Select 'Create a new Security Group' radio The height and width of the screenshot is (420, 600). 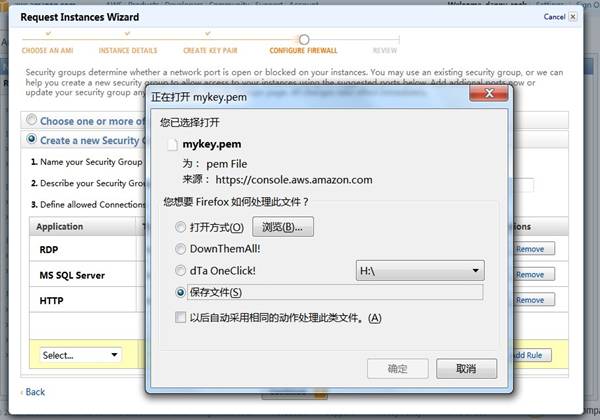coord(32,140)
